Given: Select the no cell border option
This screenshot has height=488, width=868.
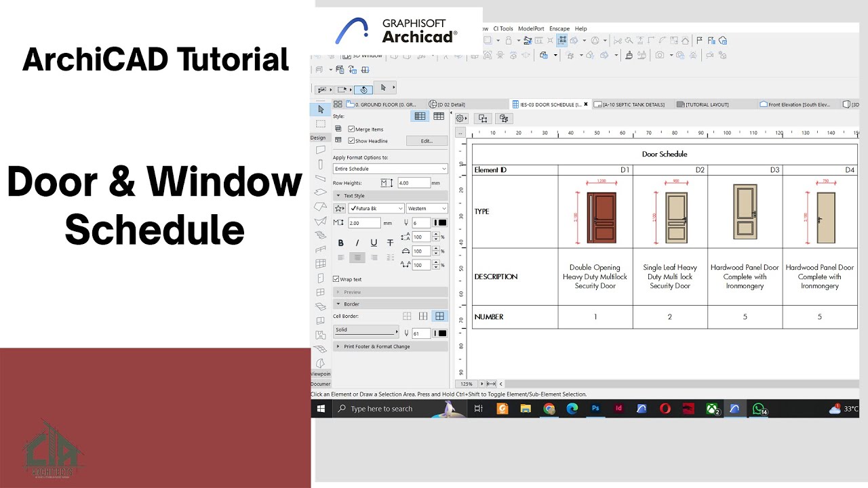Looking at the screenshot, I should [x=407, y=316].
